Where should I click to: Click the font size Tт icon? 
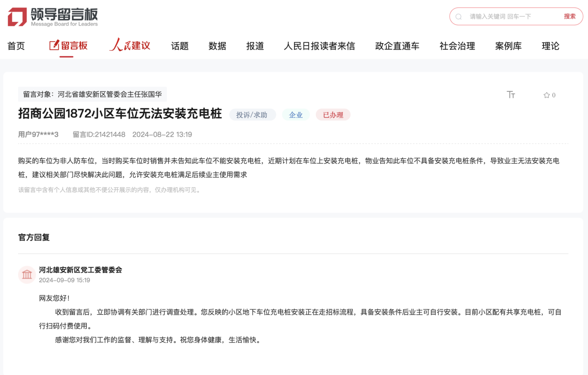coord(511,95)
